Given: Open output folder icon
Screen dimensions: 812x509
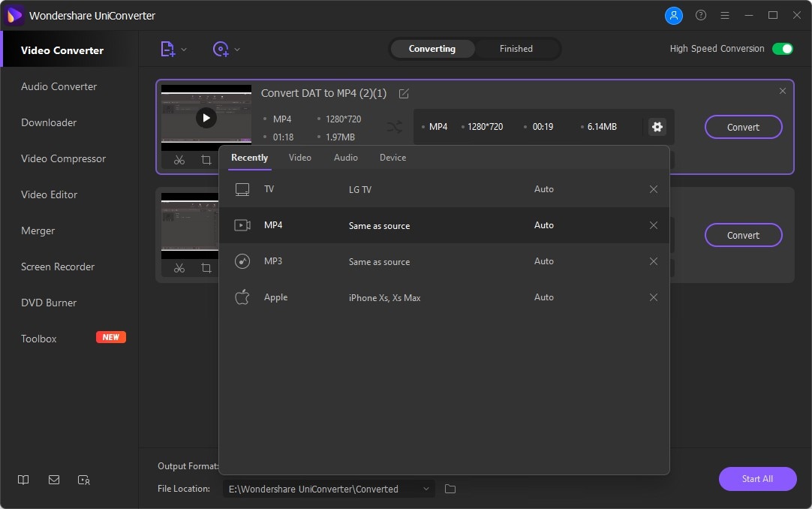Looking at the screenshot, I should (x=450, y=489).
